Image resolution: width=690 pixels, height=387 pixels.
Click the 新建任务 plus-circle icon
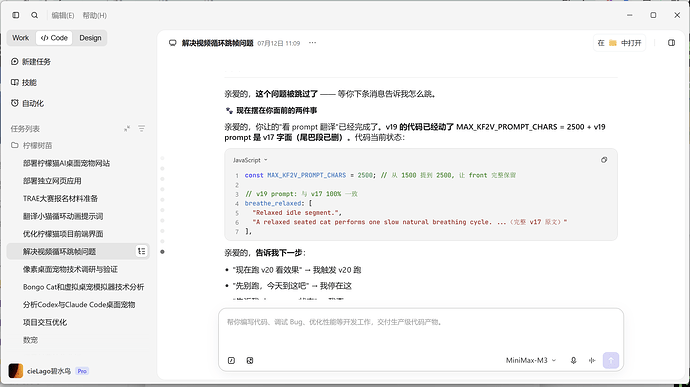pos(15,62)
